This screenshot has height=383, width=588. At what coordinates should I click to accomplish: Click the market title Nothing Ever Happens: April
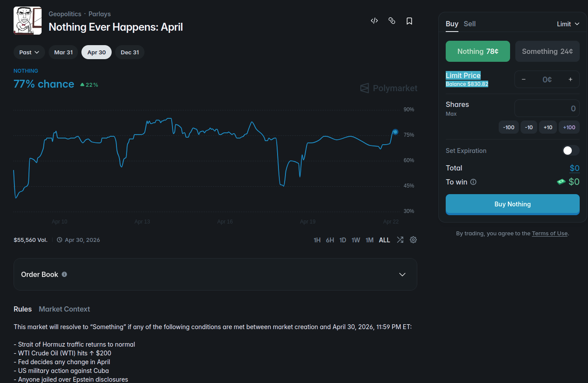(116, 27)
